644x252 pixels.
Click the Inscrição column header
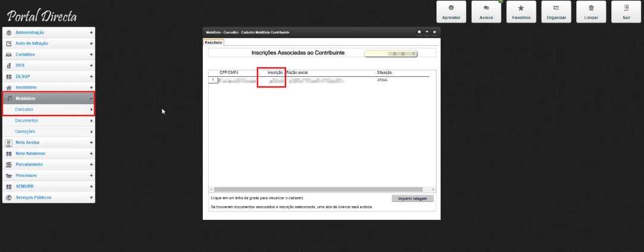coord(275,73)
